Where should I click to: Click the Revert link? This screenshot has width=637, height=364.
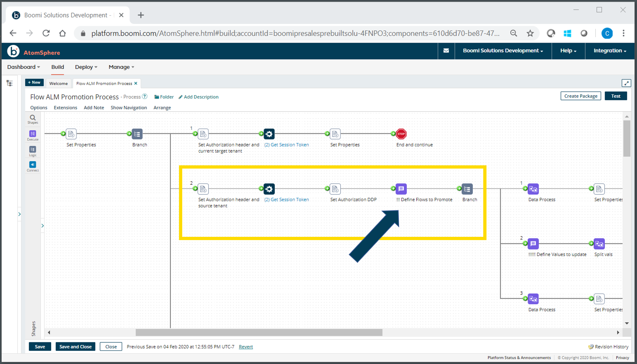coord(246,347)
